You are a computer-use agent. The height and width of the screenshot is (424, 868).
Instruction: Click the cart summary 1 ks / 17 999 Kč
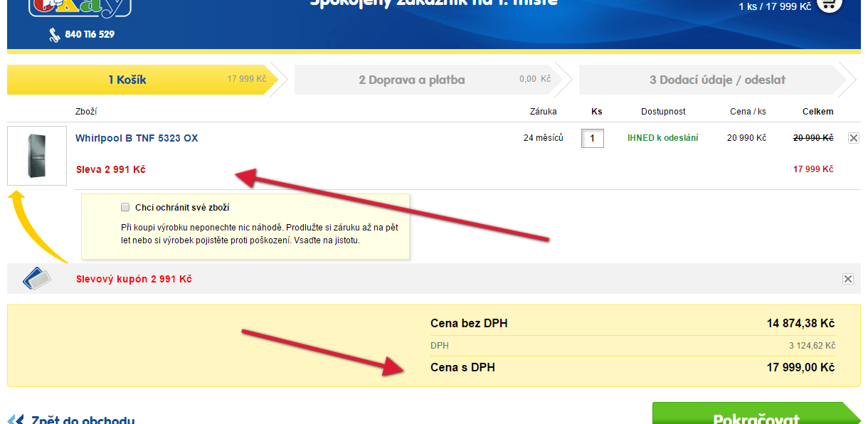coord(774,6)
